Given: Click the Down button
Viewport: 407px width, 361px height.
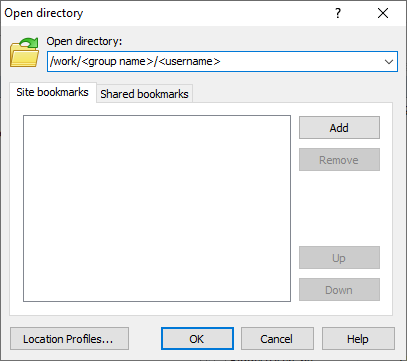Looking at the screenshot, I should pos(339,290).
